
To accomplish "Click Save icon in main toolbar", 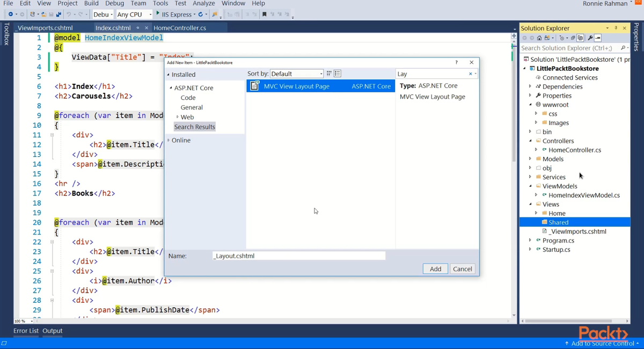I will [52, 14].
